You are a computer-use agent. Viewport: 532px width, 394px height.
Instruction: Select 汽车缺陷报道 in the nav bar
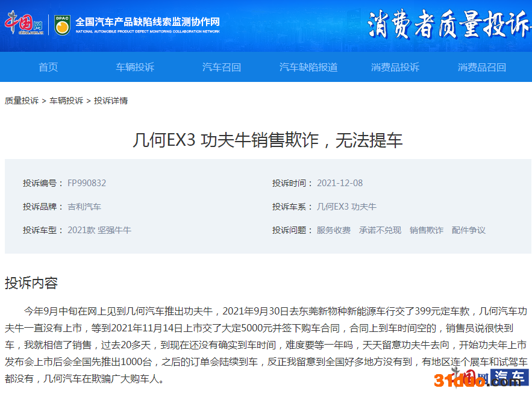(308, 67)
